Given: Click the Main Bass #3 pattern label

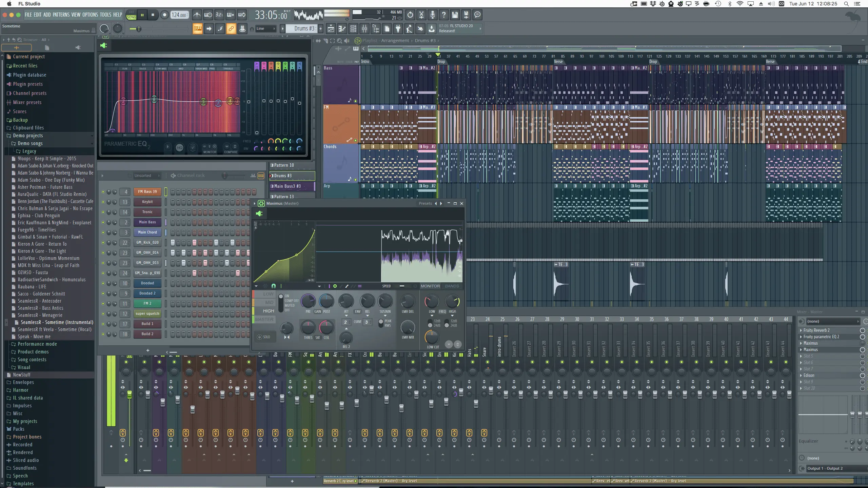Looking at the screenshot, I should [289, 185].
